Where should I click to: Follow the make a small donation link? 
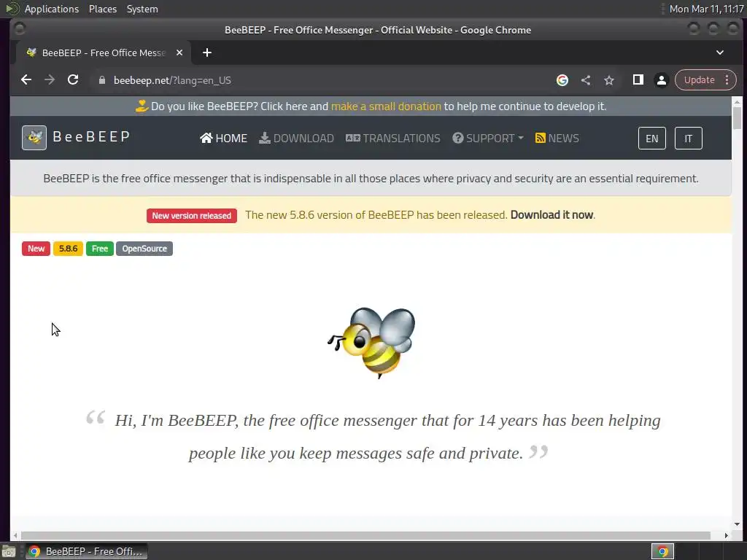pyautogui.click(x=386, y=106)
